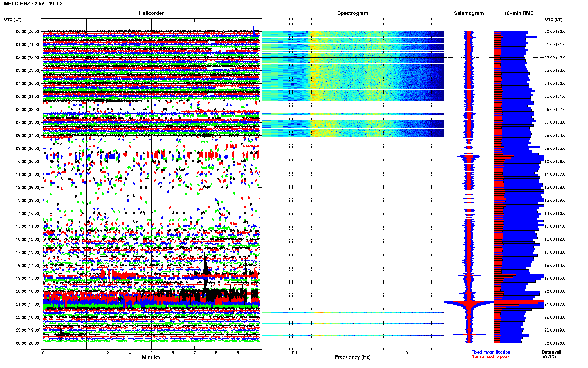Click the left 20:00 (16:00) time label
The image size is (588, 368).
pyautogui.click(x=28, y=291)
